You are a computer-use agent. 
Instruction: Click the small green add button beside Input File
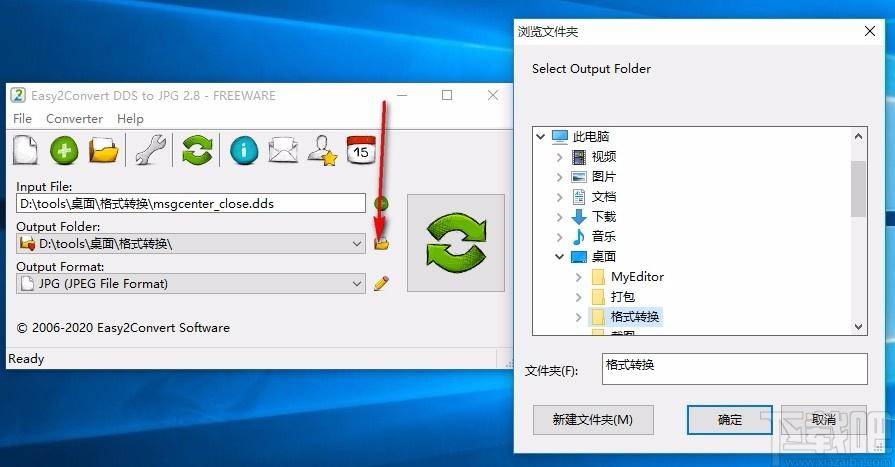[x=381, y=203]
